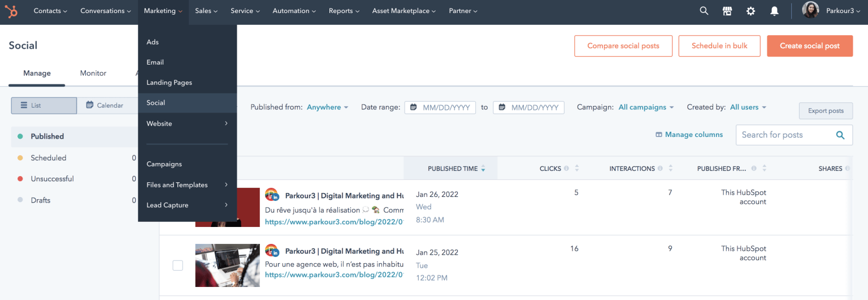Click Compare social posts button
Image resolution: width=868 pixels, height=300 pixels.
coord(623,46)
